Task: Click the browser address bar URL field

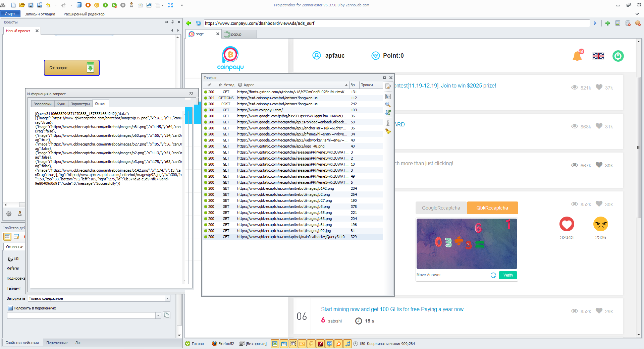Action: pyautogui.click(x=396, y=23)
